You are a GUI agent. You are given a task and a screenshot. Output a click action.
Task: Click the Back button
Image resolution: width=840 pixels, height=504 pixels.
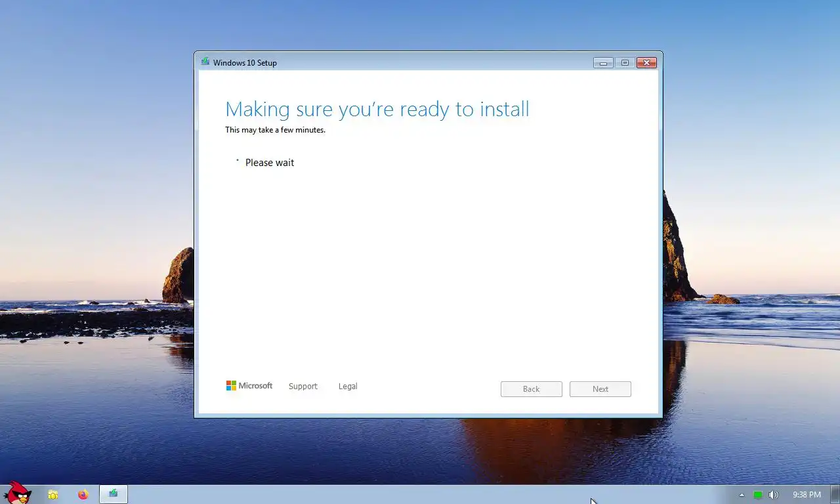[x=532, y=389]
